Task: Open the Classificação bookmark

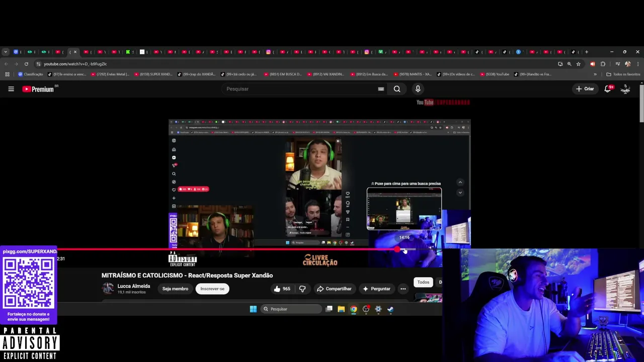Action: pyautogui.click(x=30, y=74)
